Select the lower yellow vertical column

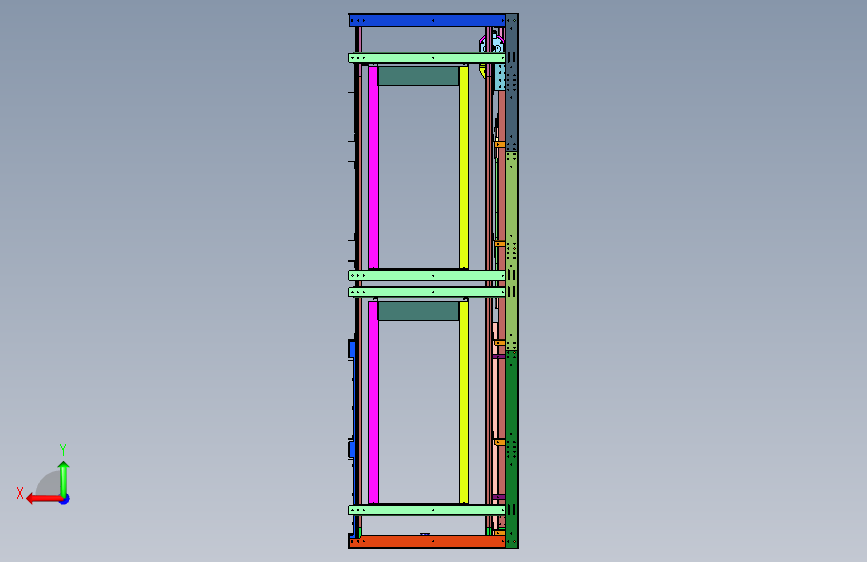point(464,402)
